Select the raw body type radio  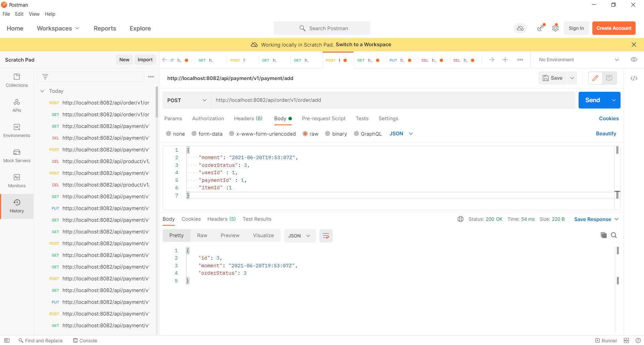305,134
